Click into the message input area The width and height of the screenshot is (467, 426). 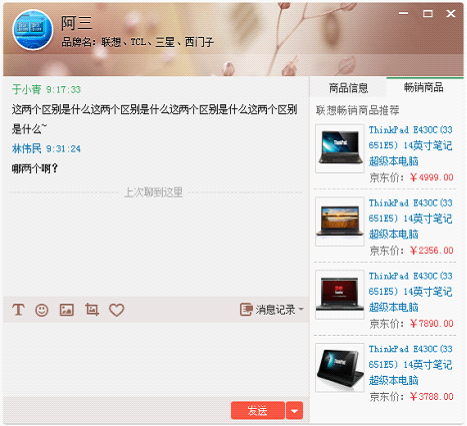tap(156, 359)
